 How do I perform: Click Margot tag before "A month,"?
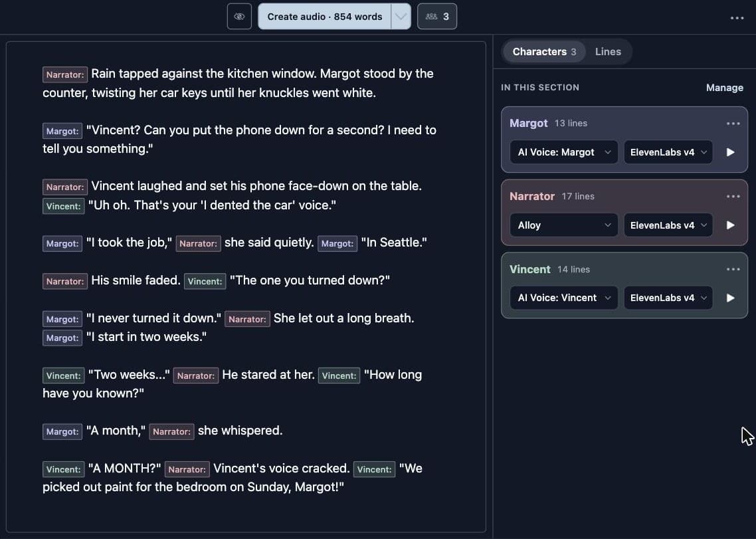point(62,431)
